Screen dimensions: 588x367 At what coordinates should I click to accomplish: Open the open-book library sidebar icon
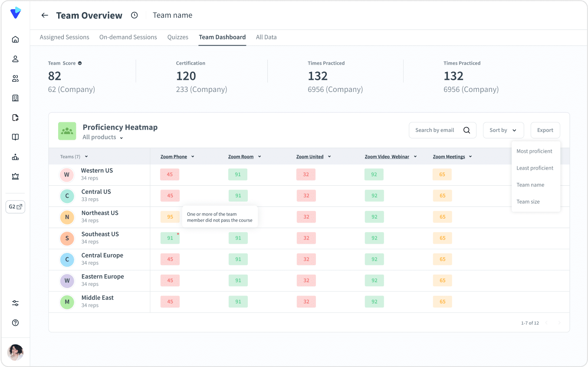coord(16,137)
